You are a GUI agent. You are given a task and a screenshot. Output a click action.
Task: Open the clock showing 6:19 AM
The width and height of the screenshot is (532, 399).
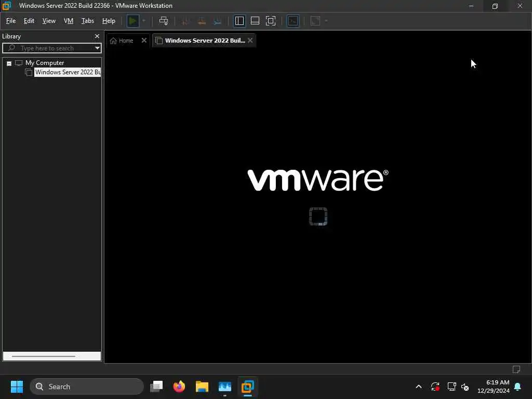tap(494, 387)
